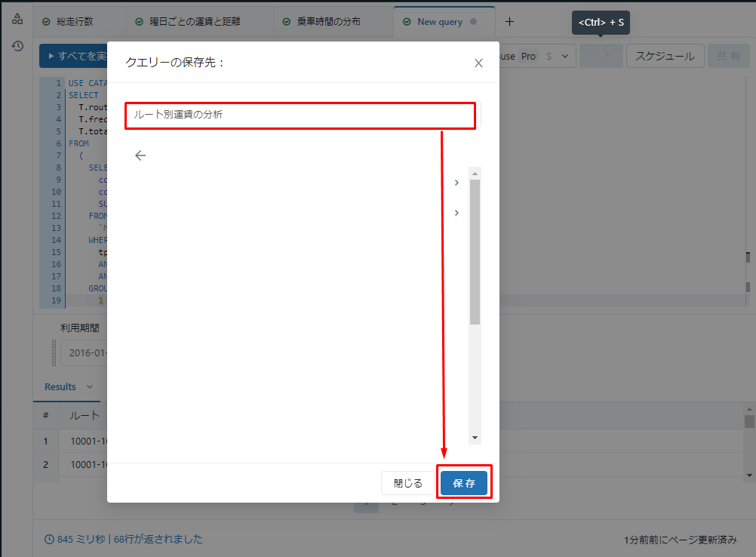
Task: Expand the first folder chevron in dialog
Action: (456, 183)
